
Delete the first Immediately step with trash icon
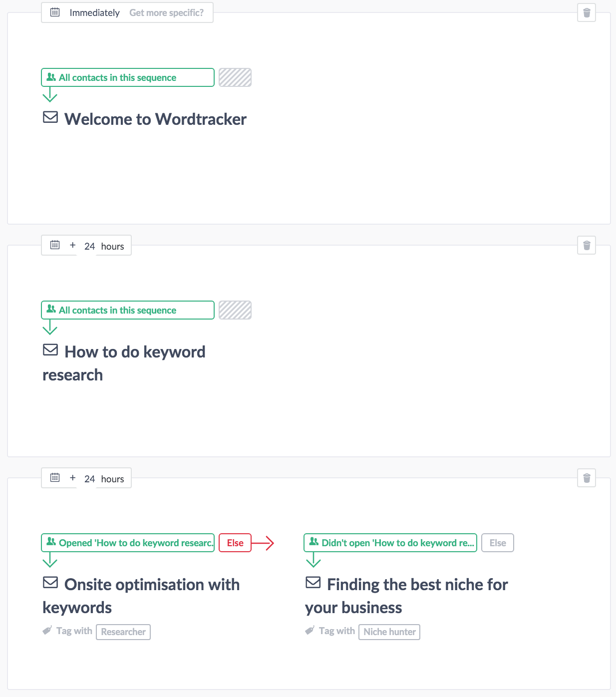pyautogui.click(x=587, y=12)
